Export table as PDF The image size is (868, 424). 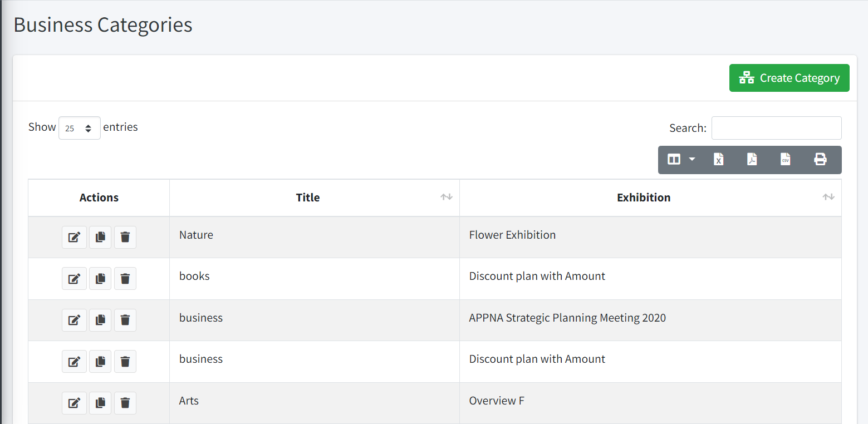pos(752,160)
